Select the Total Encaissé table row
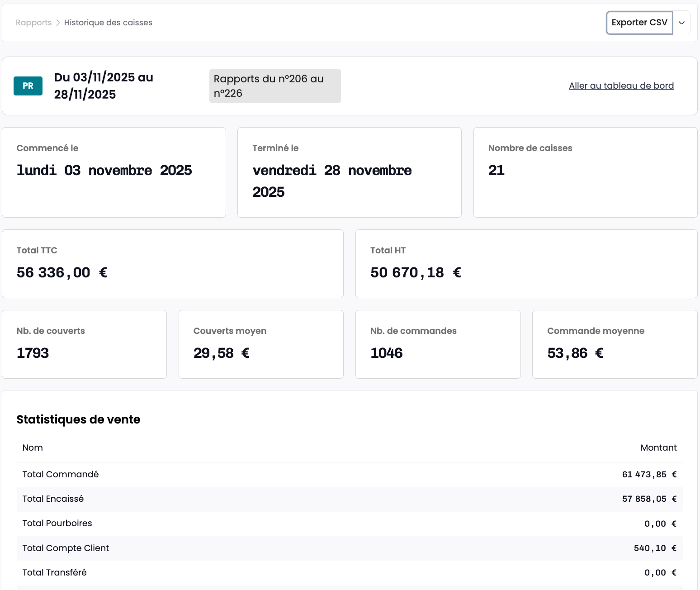Viewport: 700px width, 590px height. click(x=349, y=499)
